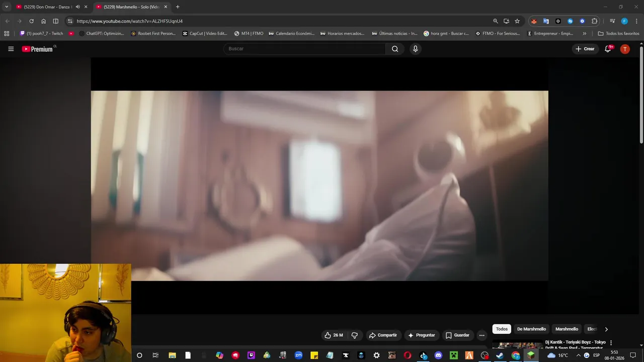Open the Extensions puzzle piece menu
Screen dimensions: 644x362
(594, 21)
